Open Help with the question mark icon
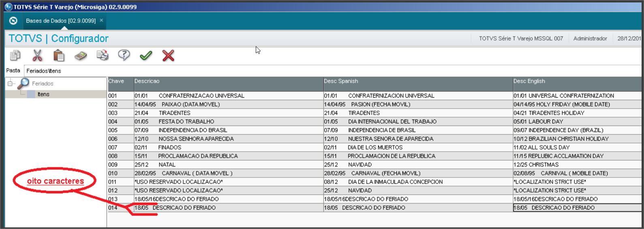The height and width of the screenshot is (229, 644). (124, 55)
